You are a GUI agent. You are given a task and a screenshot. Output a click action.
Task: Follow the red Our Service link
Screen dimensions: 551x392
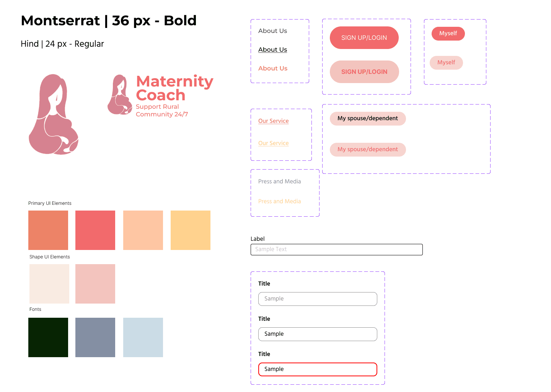pos(273,121)
